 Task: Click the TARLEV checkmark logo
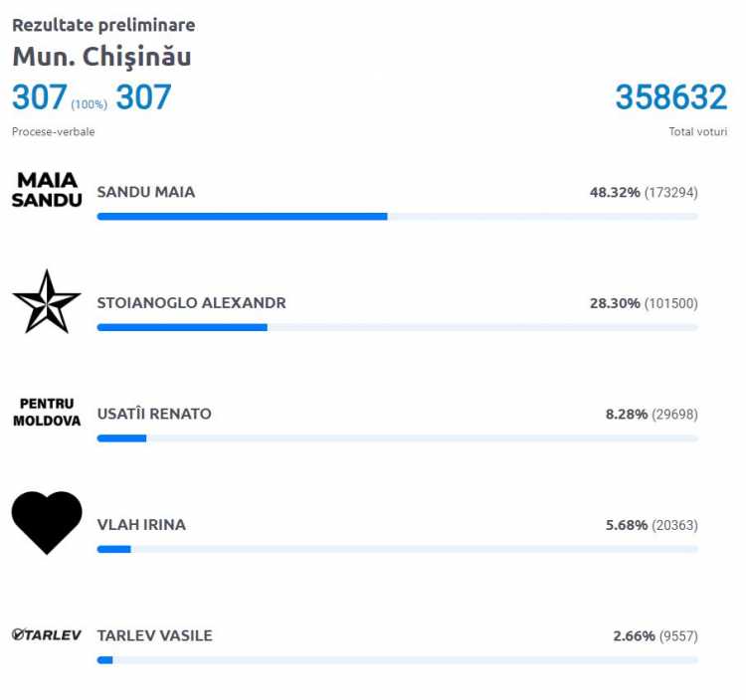[x=47, y=634]
